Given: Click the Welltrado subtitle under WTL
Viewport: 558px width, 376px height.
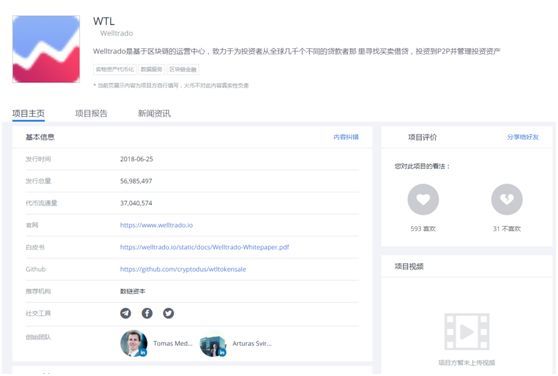Looking at the screenshot, I should coord(117,33).
